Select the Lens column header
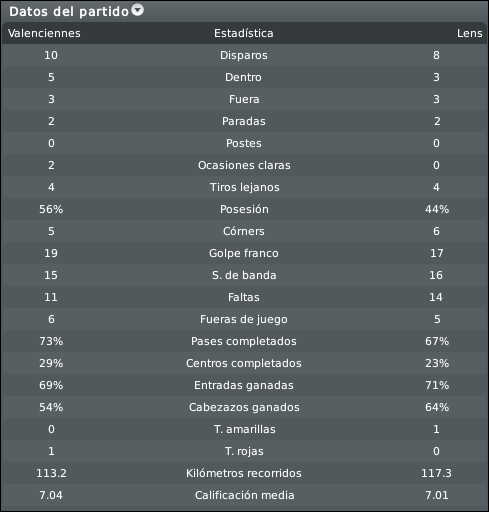Image resolution: width=489 pixels, height=512 pixels. pos(469,33)
